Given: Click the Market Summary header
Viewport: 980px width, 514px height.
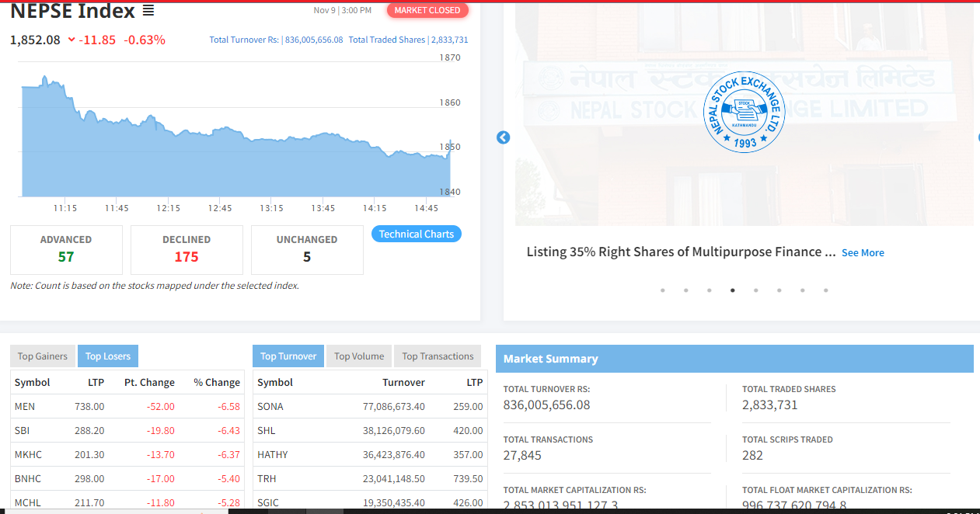Looking at the screenshot, I should tap(734, 359).
